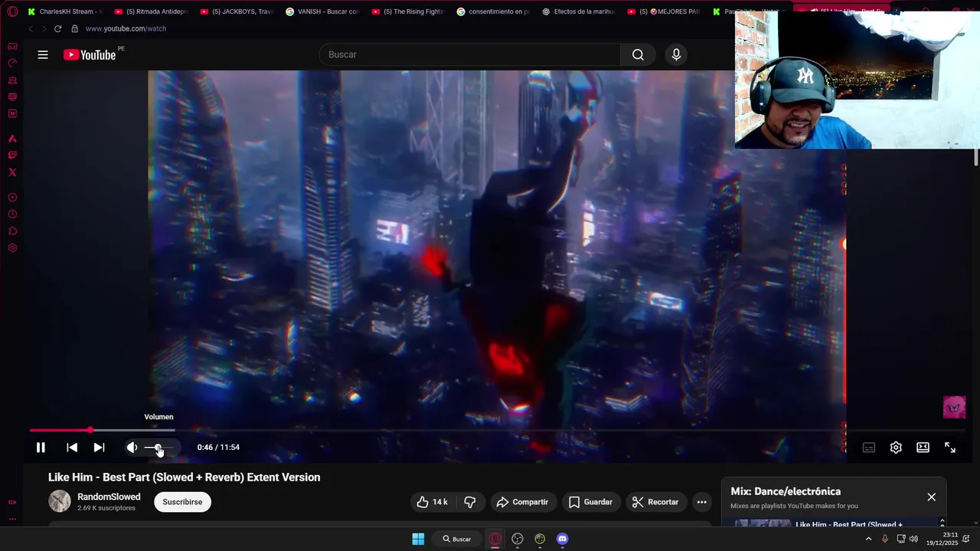This screenshot has width=980, height=551.
Task: Switch to the MEJORES PAR tab
Action: pos(665,11)
